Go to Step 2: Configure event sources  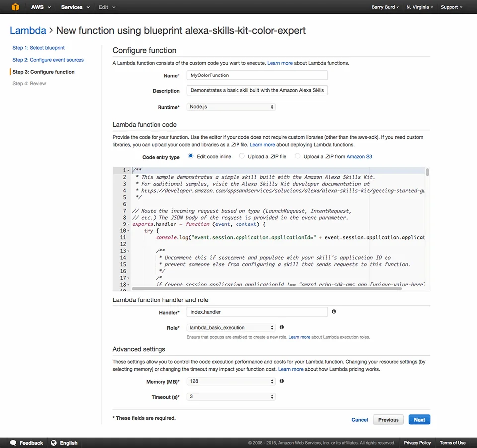click(48, 60)
